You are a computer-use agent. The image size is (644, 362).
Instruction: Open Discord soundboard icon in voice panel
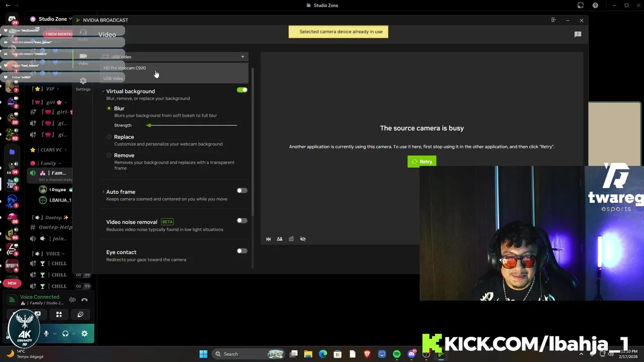80,314
